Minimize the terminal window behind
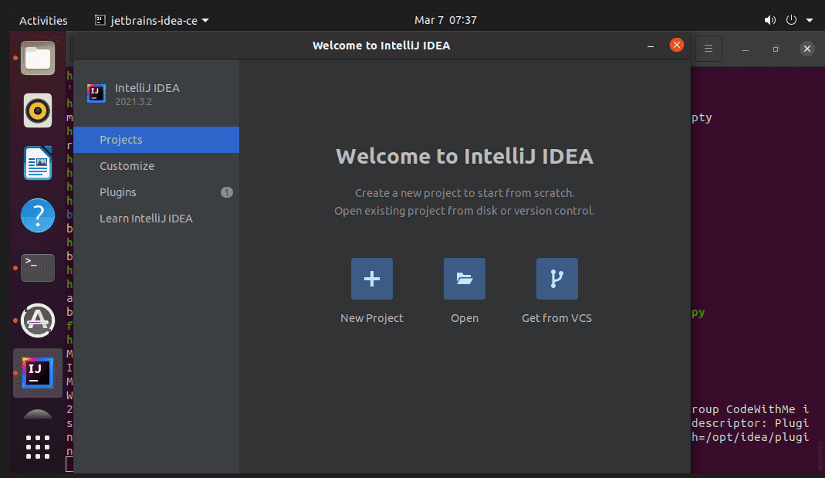Image resolution: width=825 pixels, height=478 pixels. (x=745, y=49)
